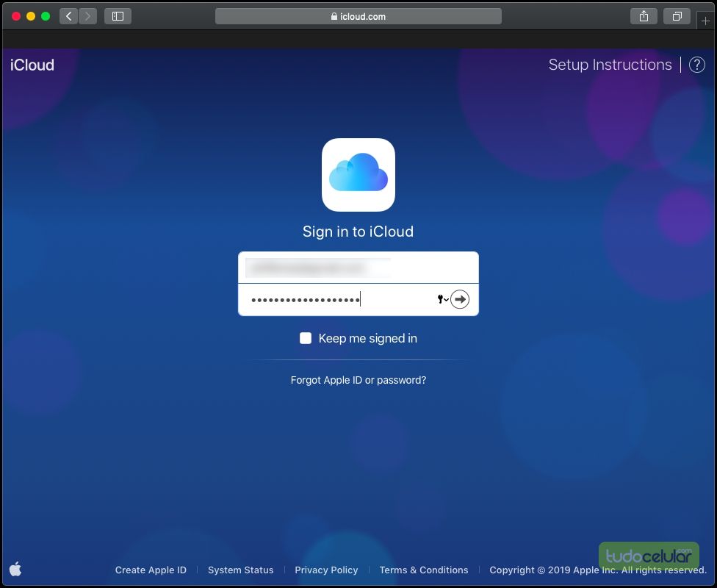The width and height of the screenshot is (717, 588).
Task: Click the Safari forward arrow
Action: (x=87, y=16)
